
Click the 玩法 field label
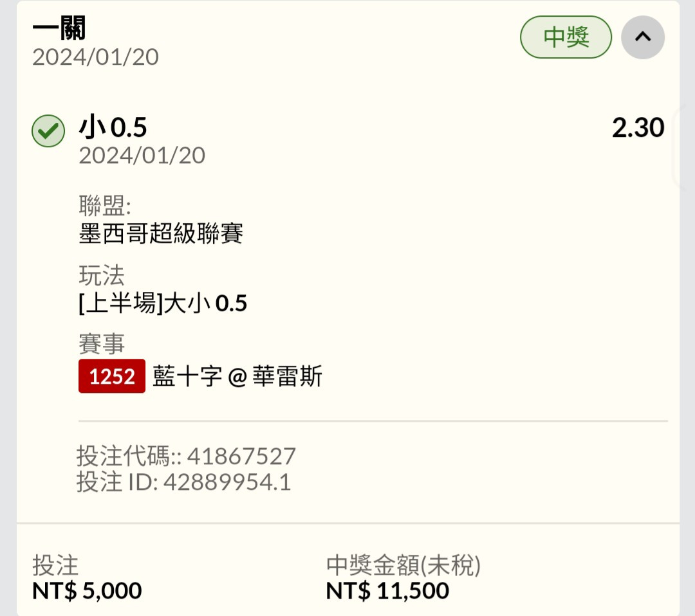tap(102, 275)
